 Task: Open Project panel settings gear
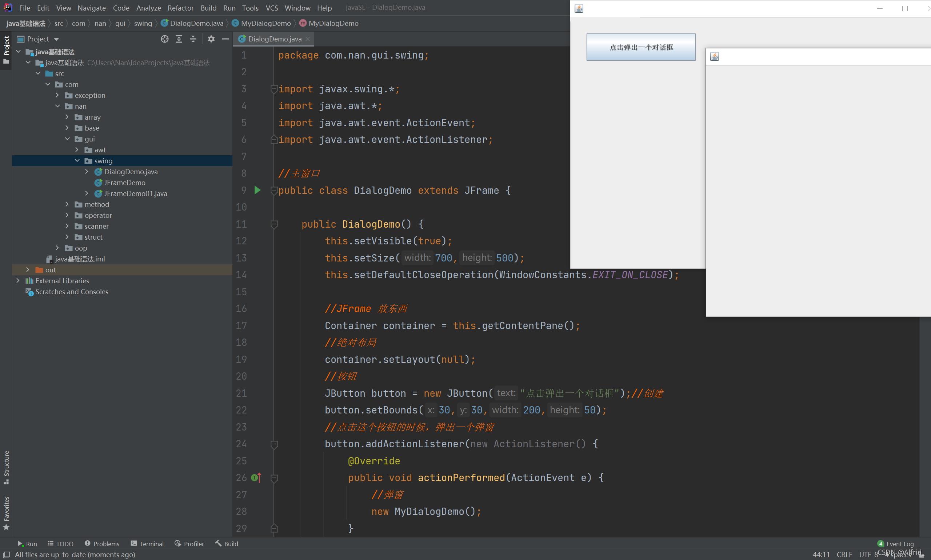(211, 39)
